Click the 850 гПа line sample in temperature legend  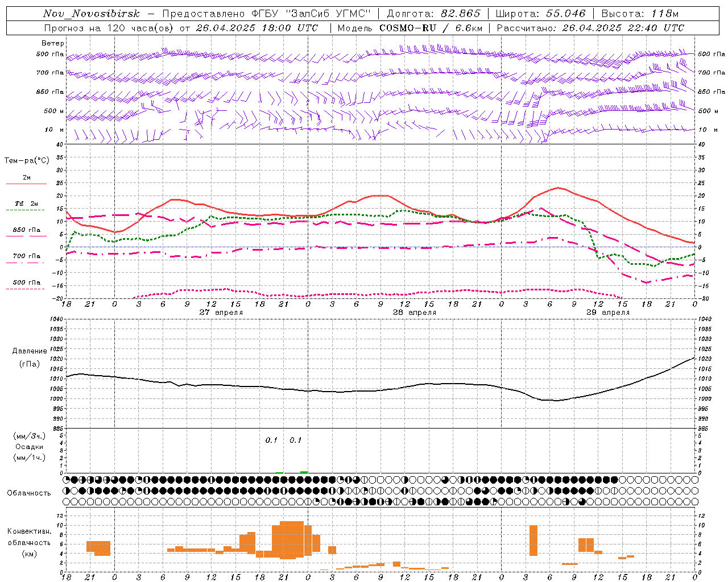coord(25,236)
